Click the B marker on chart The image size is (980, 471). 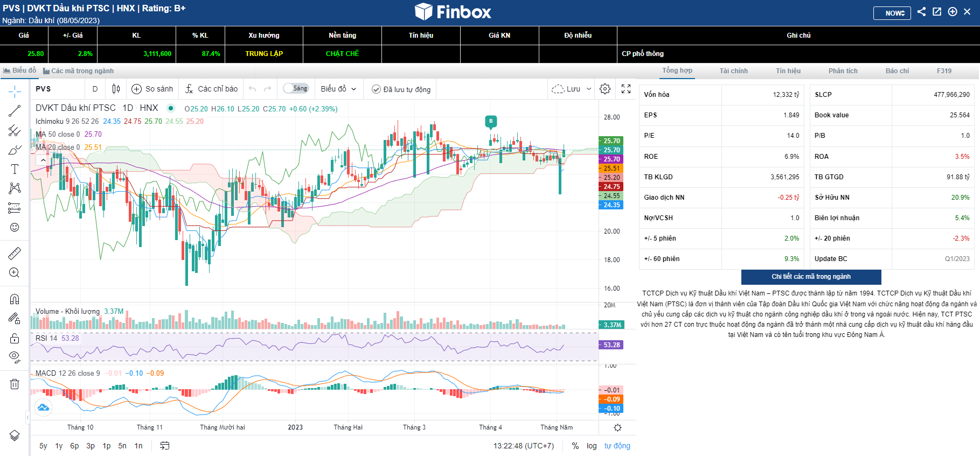pyautogui.click(x=491, y=122)
